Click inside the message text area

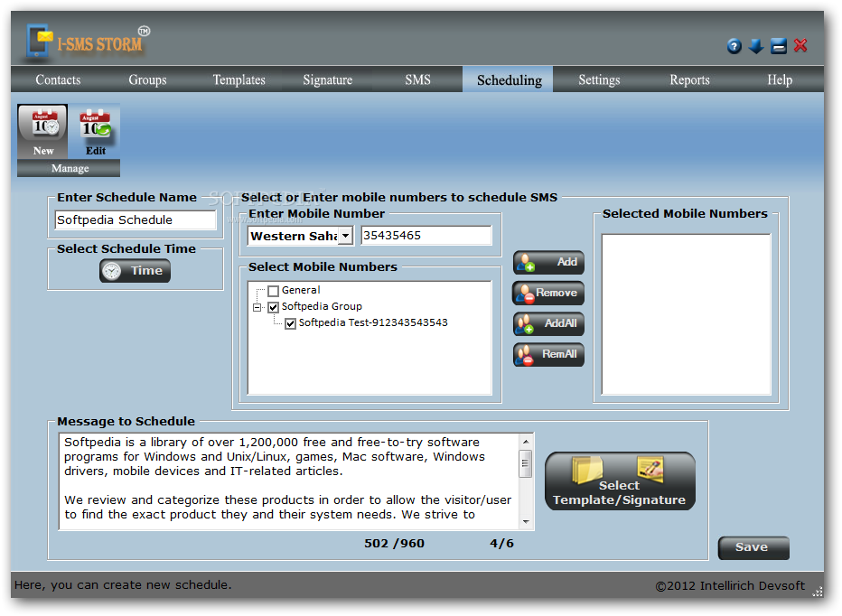click(x=289, y=481)
